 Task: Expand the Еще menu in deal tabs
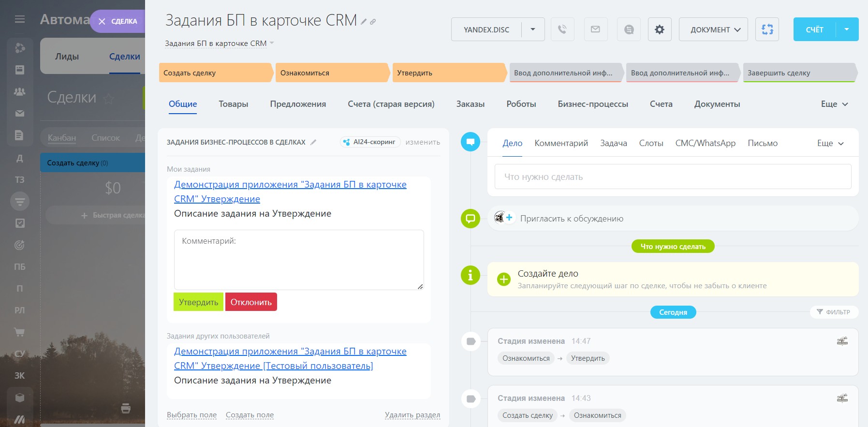(834, 104)
